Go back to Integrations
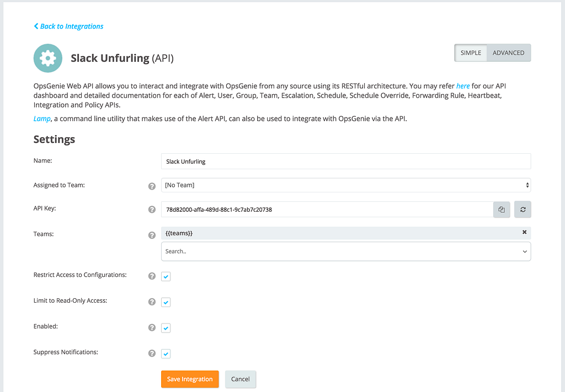The height and width of the screenshot is (392, 565). (68, 26)
